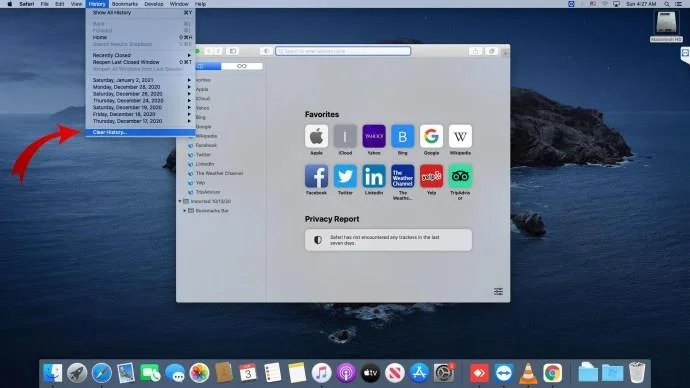Open the LinkedIn favorite tile
Image resolution: width=690 pixels, height=388 pixels.
click(374, 176)
